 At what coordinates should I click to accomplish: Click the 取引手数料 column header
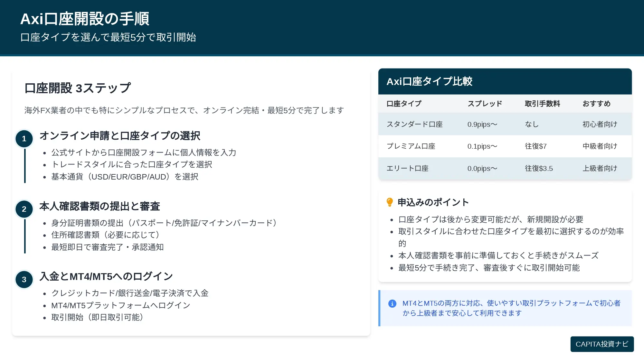(543, 104)
